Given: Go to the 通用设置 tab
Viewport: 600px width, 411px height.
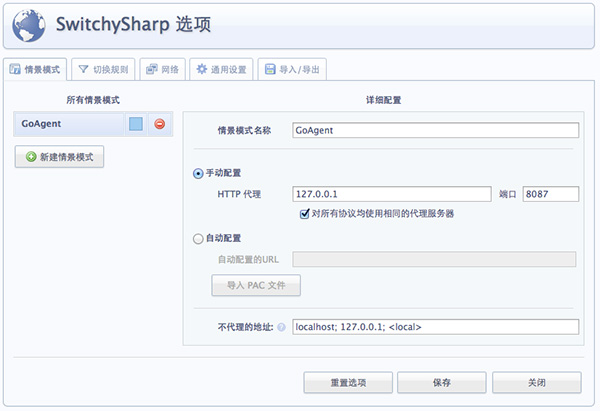Looking at the screenshot, I should 221,69.
